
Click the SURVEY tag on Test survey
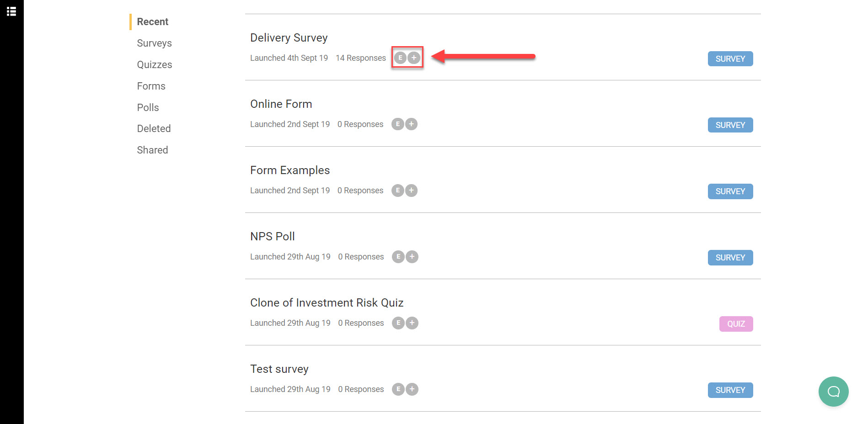(730, 390)
